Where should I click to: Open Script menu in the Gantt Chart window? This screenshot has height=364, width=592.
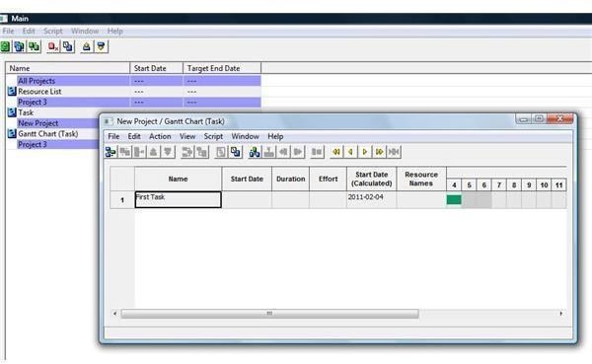point(213,136)
